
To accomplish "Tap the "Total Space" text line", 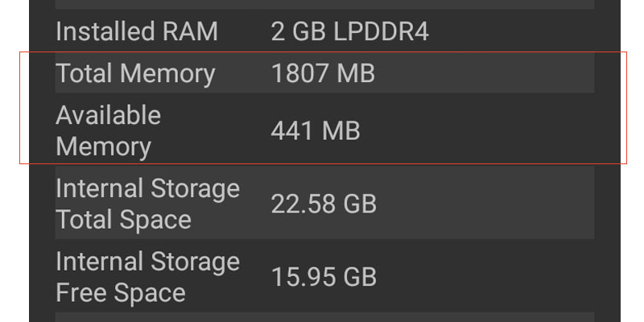I will coord(124,220).
